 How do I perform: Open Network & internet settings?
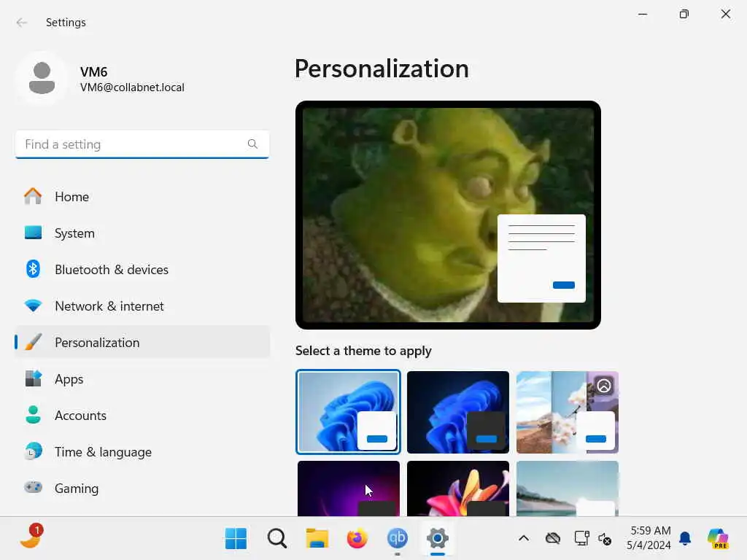click(x=142, y=306)
